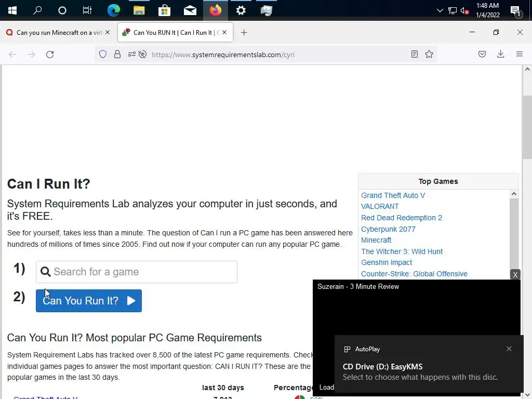Click Top Games list scroll up arrow
The image size is (532, 399).
[514, 194]
